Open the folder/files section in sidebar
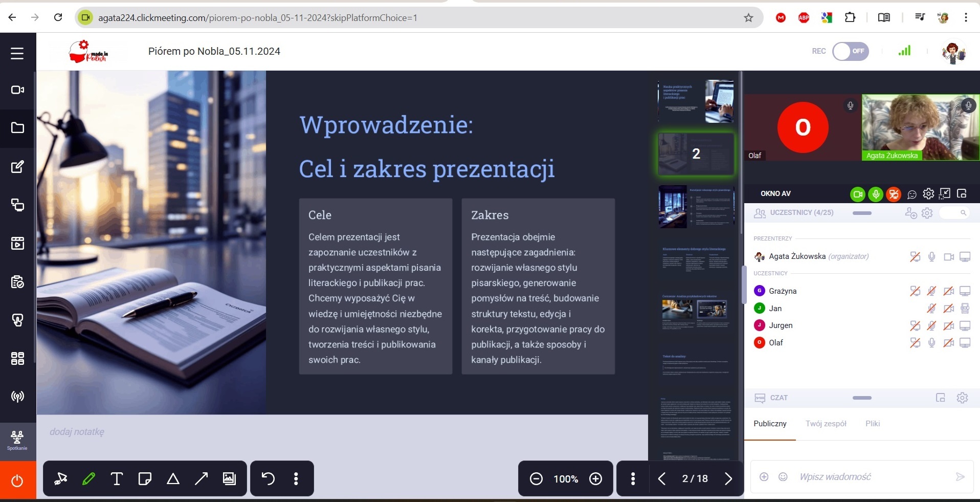The image size is (980, 502). (17, 128)
